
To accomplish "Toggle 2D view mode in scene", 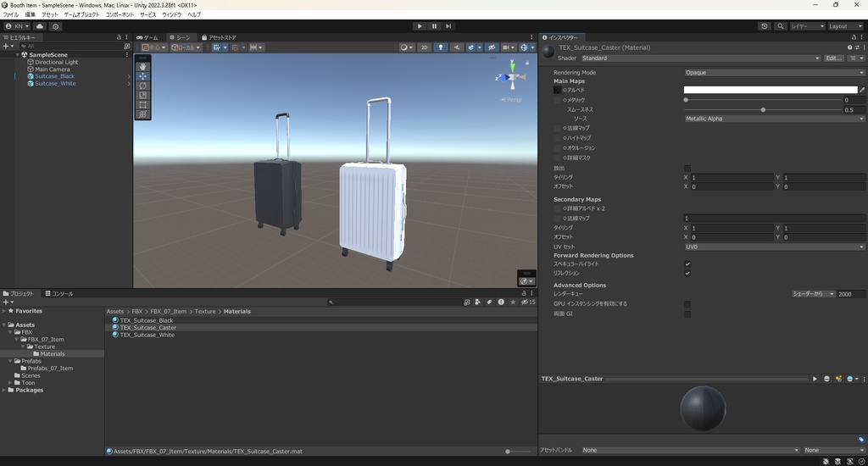I will tap(424, 47).
